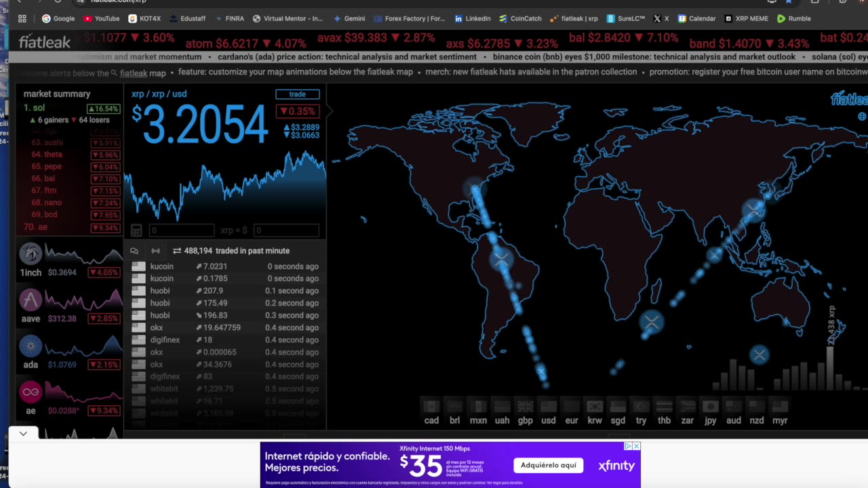Click the XRP price $3.2054
This screenshot has width=868, height=488.
[201, 125]
